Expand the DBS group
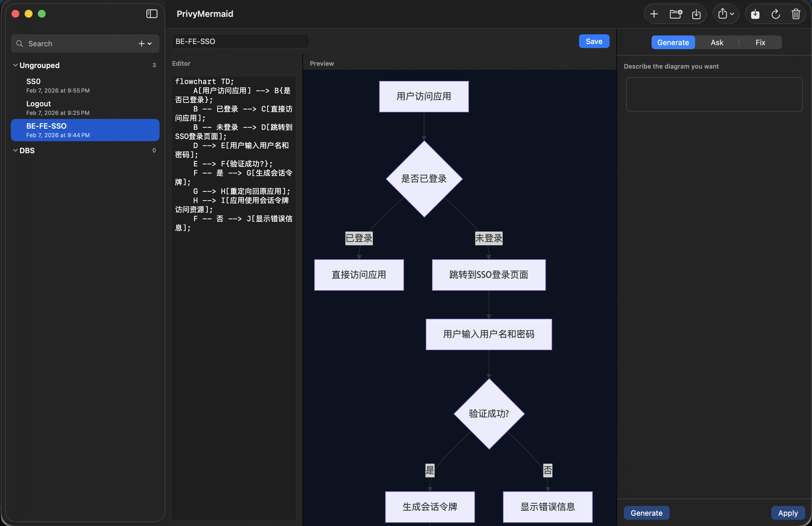The width and height of the screenshot is (812, 526). [x=15, y=150]
